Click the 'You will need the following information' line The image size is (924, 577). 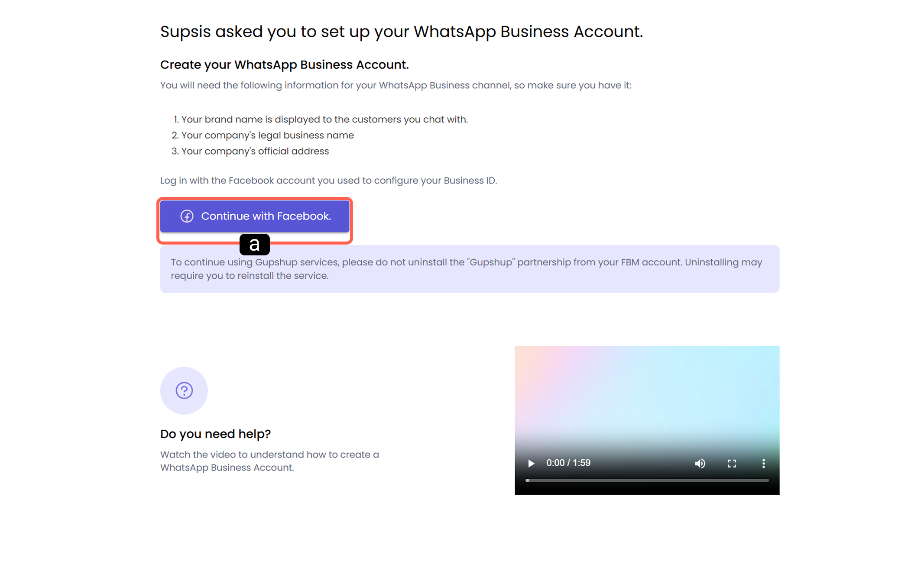(396, 85)
